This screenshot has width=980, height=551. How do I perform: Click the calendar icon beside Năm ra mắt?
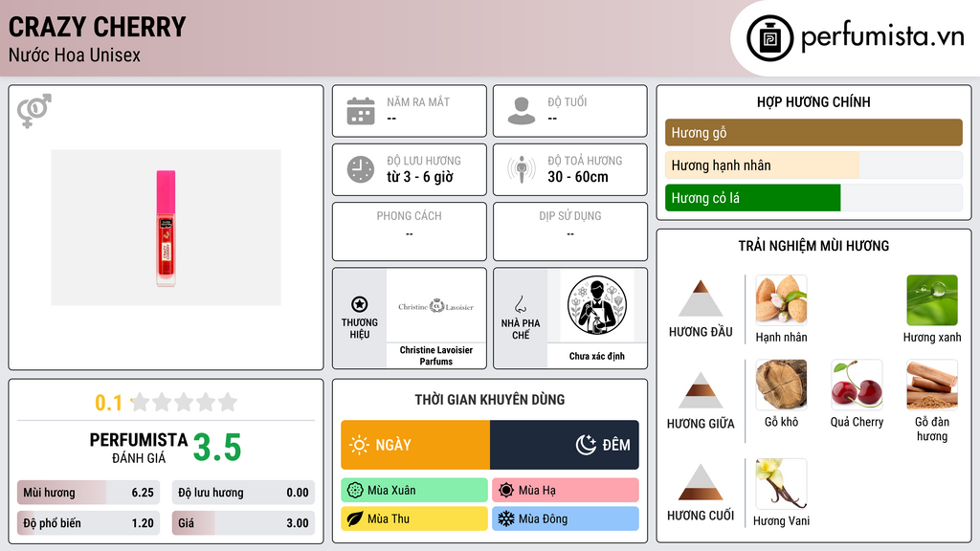(361, 111)
